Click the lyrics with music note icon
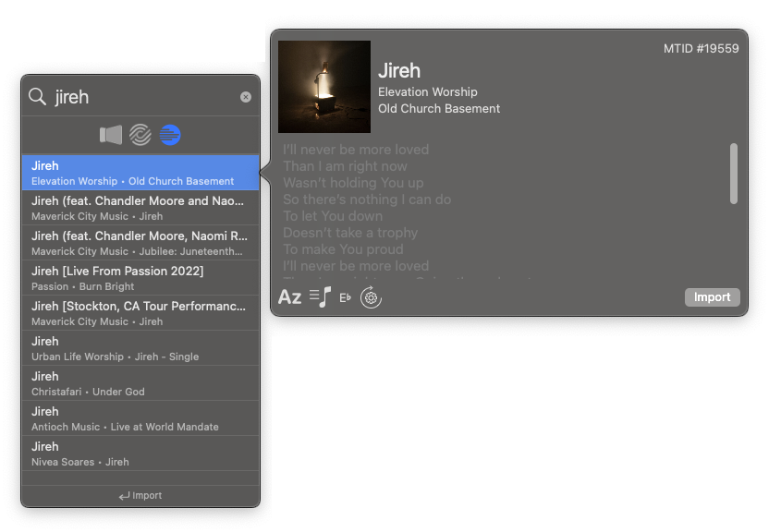This screenshot has height=532, width=781. pyautogui.click(x=321, y=297)
